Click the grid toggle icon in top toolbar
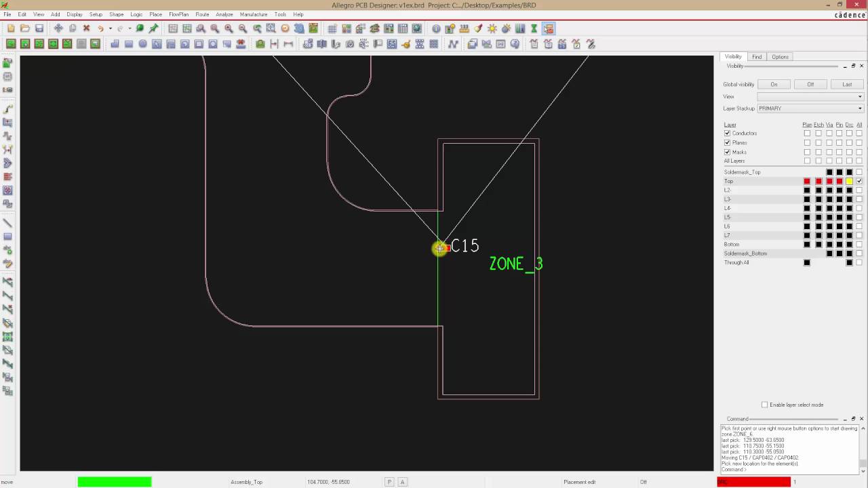Image resolution: width=868 pixels, height=488 pixels. tap(332, 28)
